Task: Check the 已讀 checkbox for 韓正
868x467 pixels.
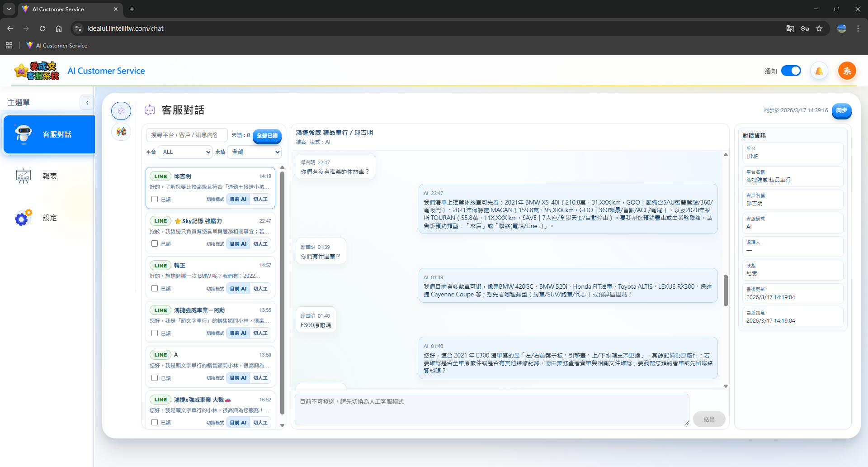Action: (x=155, y=288)
